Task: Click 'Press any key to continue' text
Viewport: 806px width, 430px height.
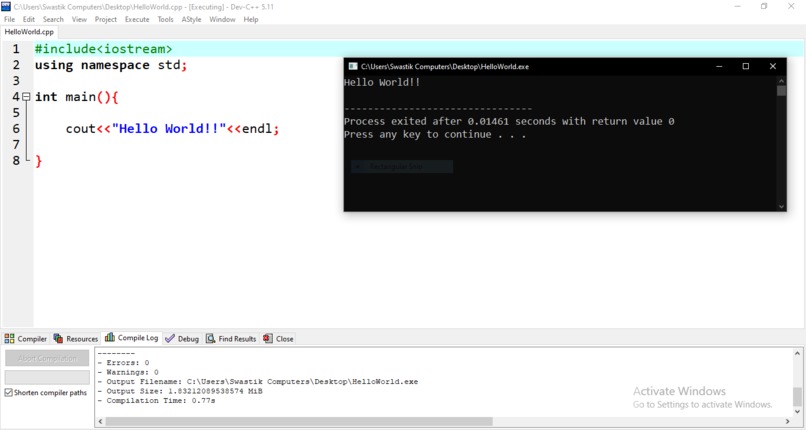Action: (435, 135)
